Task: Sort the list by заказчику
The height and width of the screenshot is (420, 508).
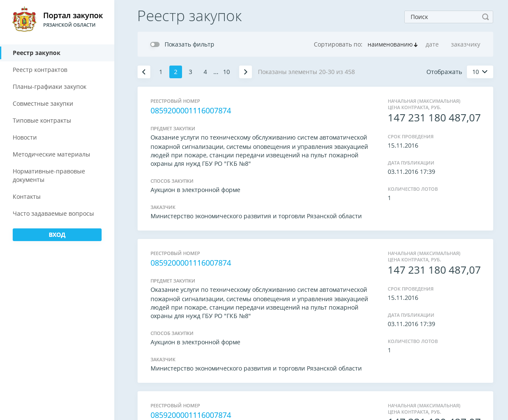Action: pos(465,44)
